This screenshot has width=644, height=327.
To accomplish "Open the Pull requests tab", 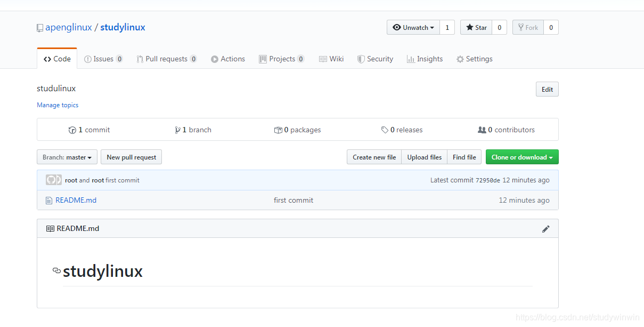I will (x=166, y=59).
